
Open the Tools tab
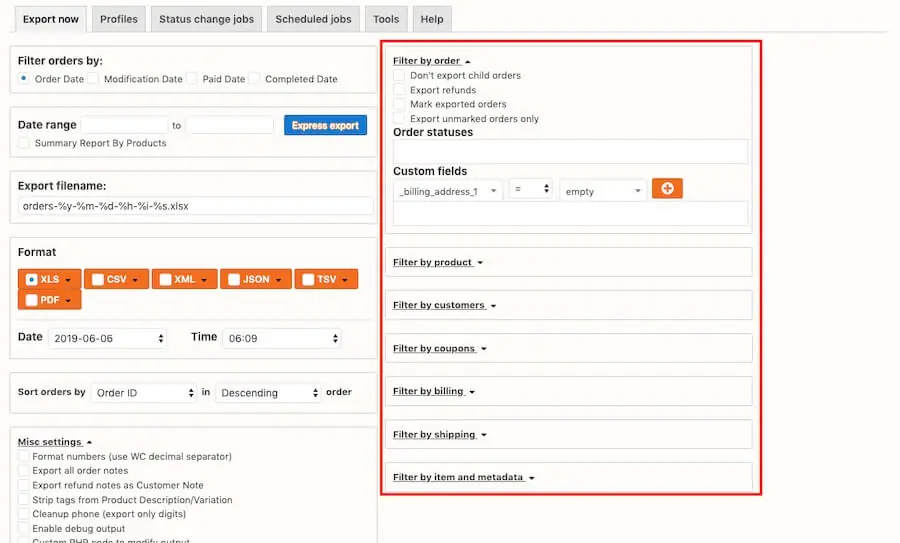tap(386, 19)
